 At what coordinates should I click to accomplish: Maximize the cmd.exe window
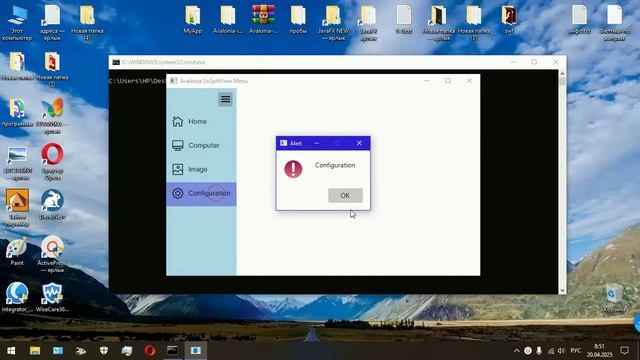click(534, 62)
